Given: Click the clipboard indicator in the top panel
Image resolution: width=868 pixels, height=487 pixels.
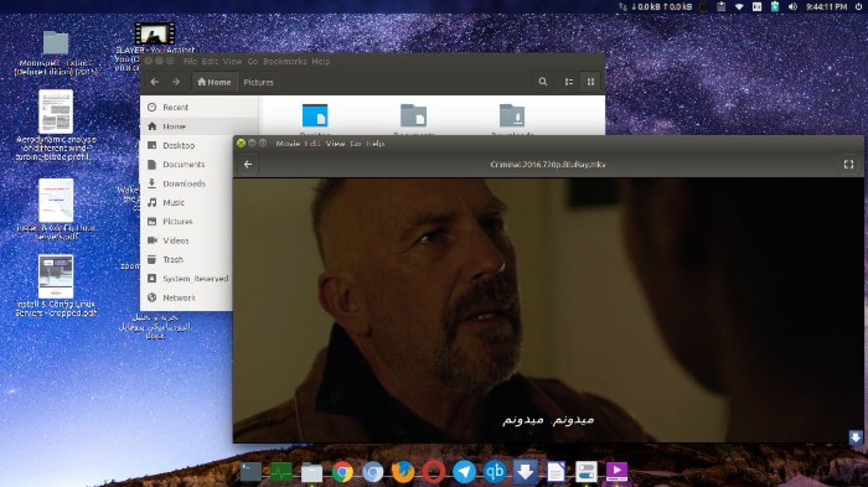Looking at the screenshot, I should tap(722, 7).
